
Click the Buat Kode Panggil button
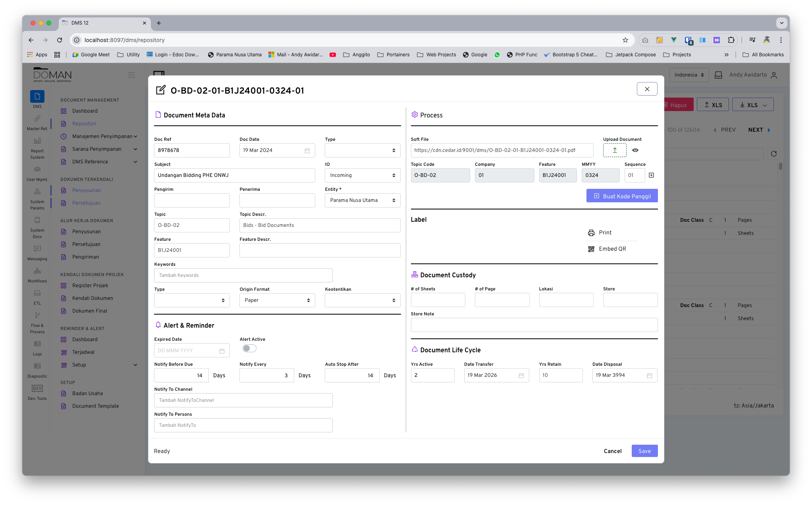pos(622,196)
